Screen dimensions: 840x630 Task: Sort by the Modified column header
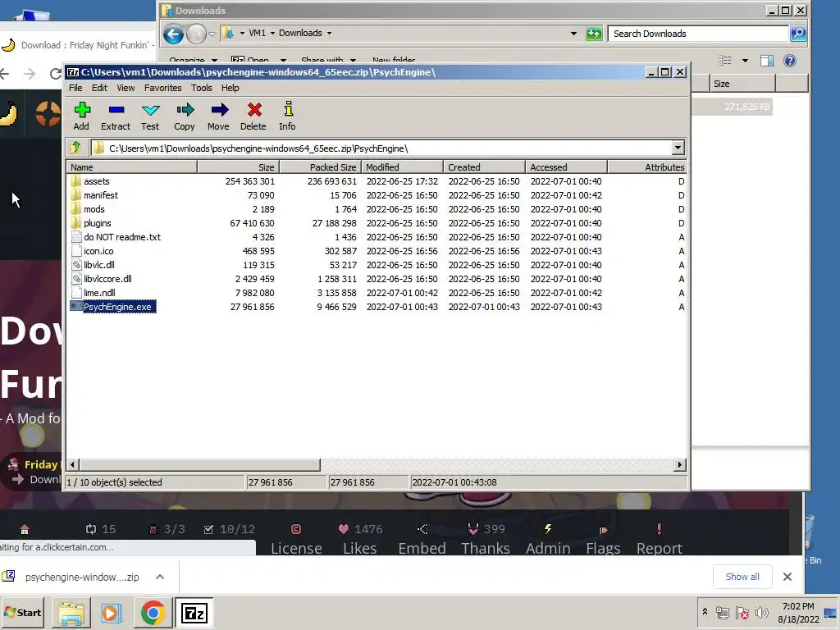pyautogui.click(x=402, y=167)
